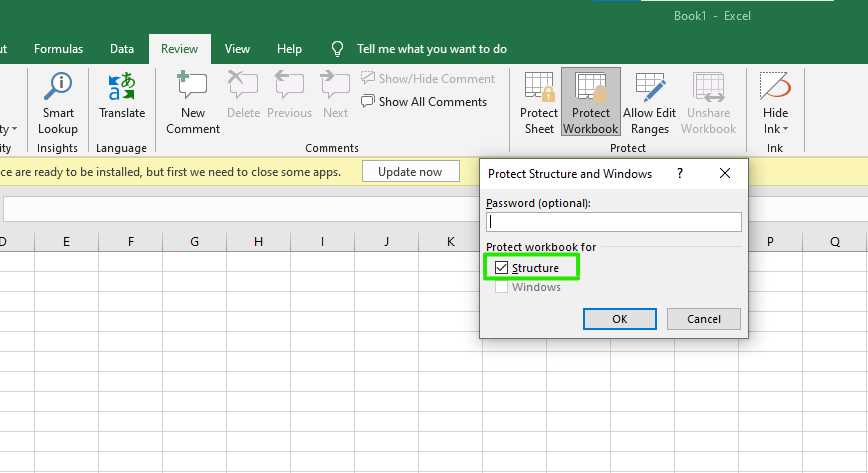Click the Tell me lightbulb icon
This screenshot has width=868, height=473.
tap(337, 49)
